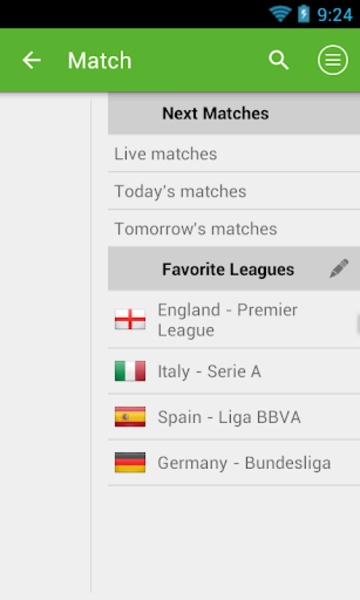Open Tomorrow's matches
This screenshot has width=360, height=600.
pos(234,229)
